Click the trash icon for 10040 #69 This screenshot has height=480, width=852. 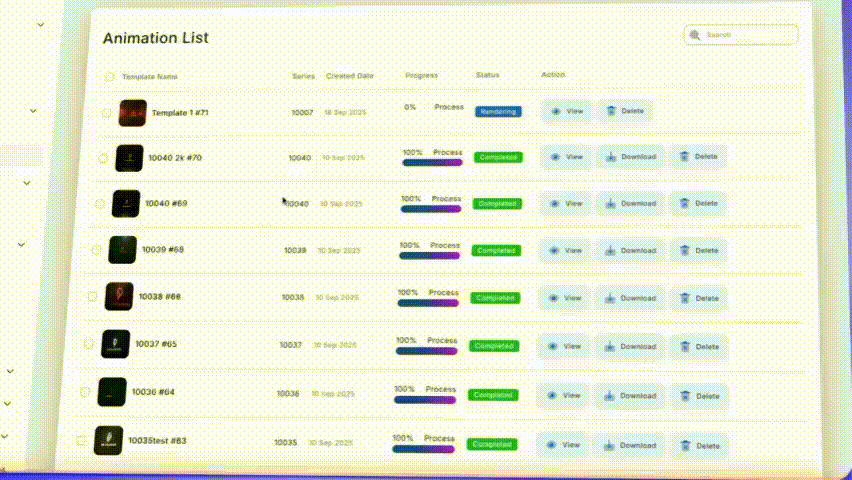coord(684,203)
